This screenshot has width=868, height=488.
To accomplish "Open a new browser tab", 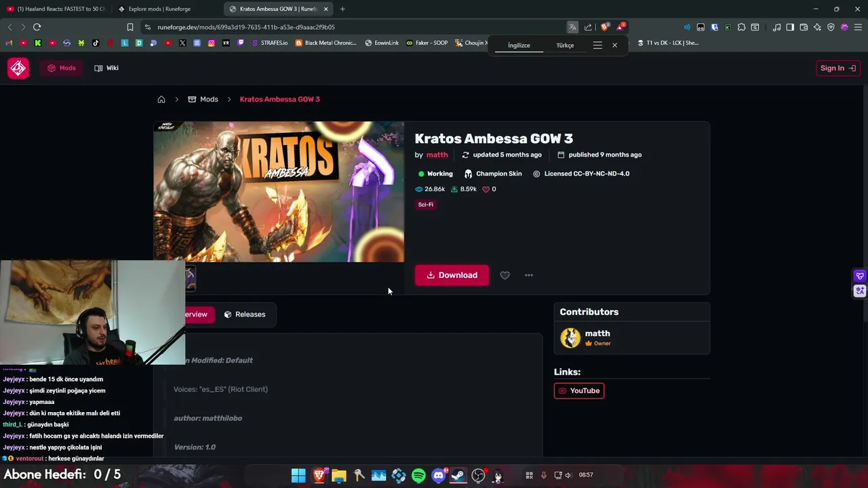I will click(x=342, y=9).
